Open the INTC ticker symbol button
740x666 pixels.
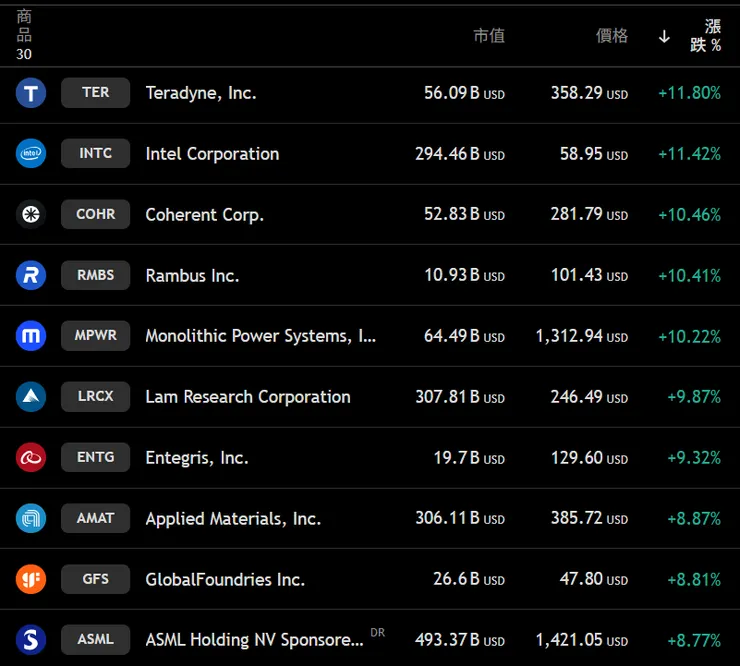click(95, 153)
